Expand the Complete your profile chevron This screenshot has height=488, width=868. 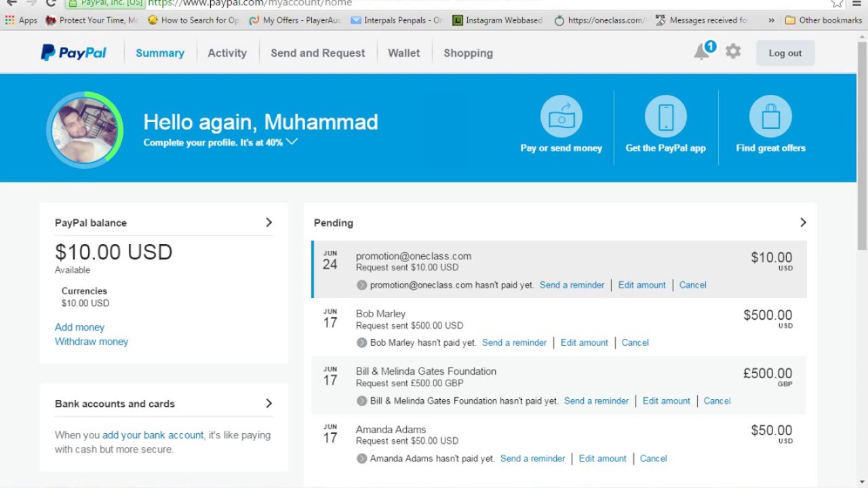pos(292,142)
